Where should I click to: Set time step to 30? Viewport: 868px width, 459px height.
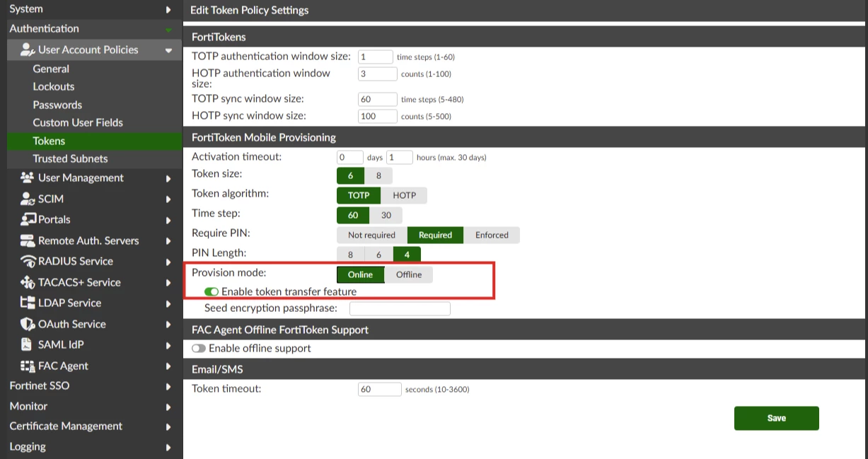(x=386, y=215)
